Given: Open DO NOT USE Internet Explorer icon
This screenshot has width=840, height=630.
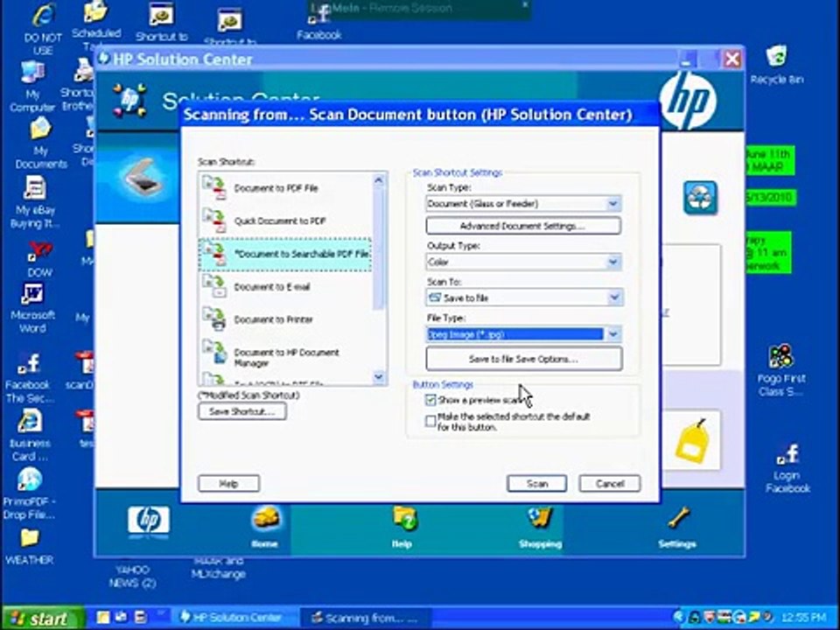Looking at the screenshot, I should tap(43, 30).
